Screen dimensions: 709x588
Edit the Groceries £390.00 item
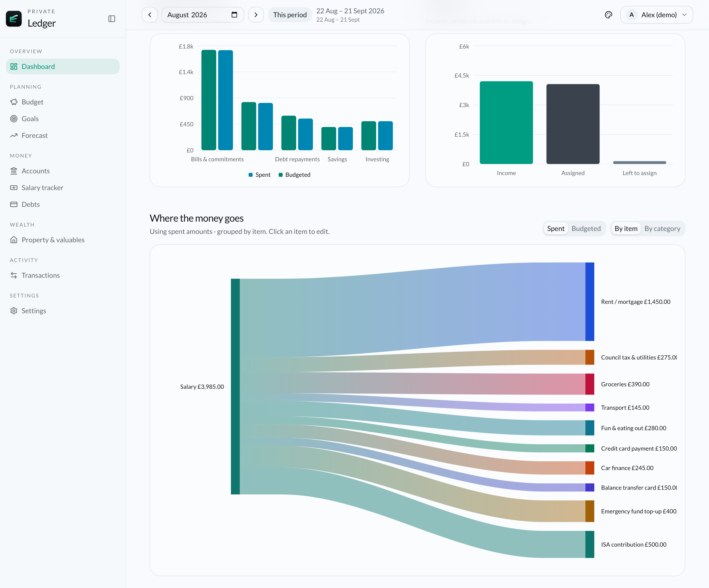click(x=625, y=384)
